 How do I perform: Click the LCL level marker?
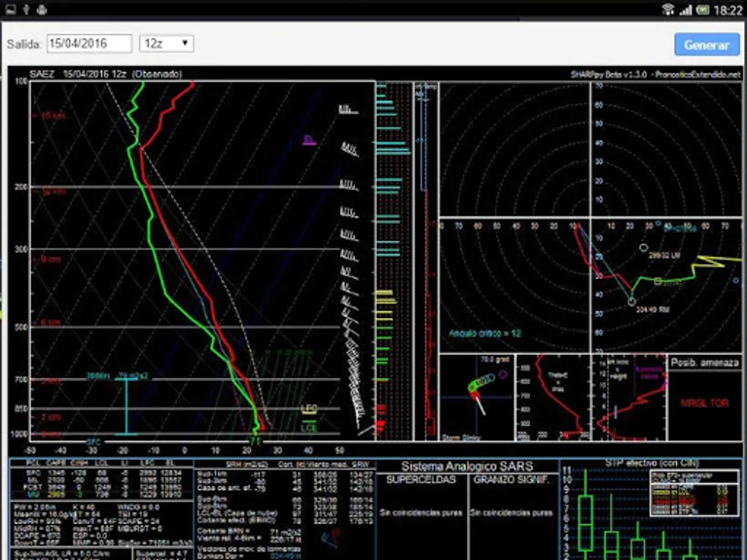pos(309,427)
